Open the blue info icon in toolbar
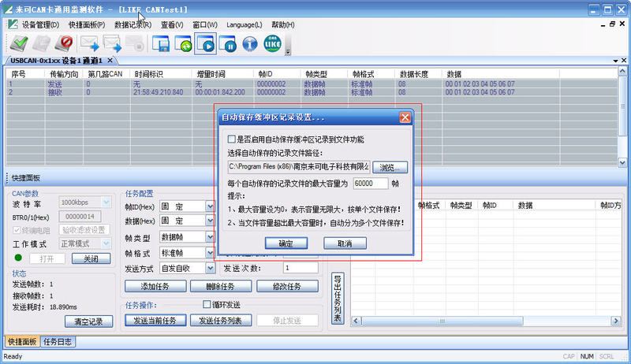The height and width of the screenshot is (364, 631). point(250,44)
